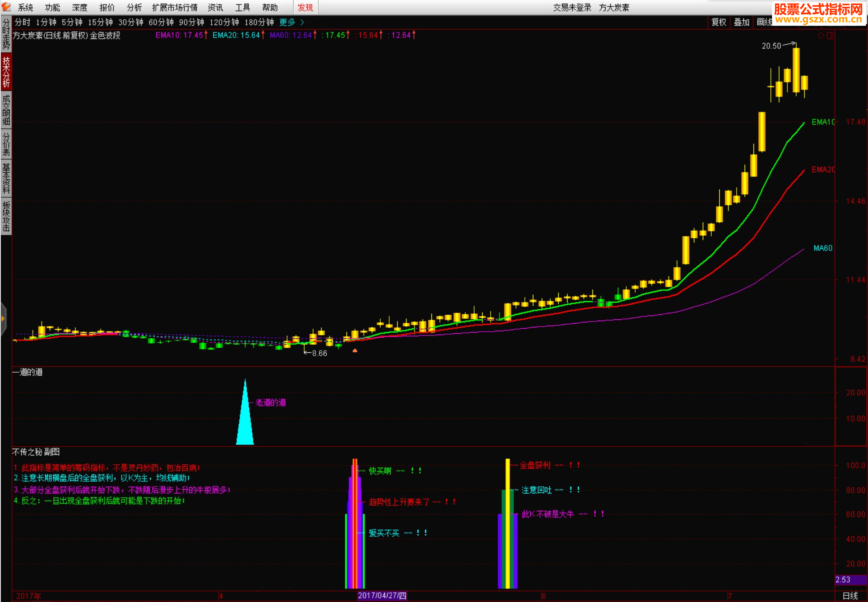Click the diamond icon at the chart's top-right corner

point(821,35)
